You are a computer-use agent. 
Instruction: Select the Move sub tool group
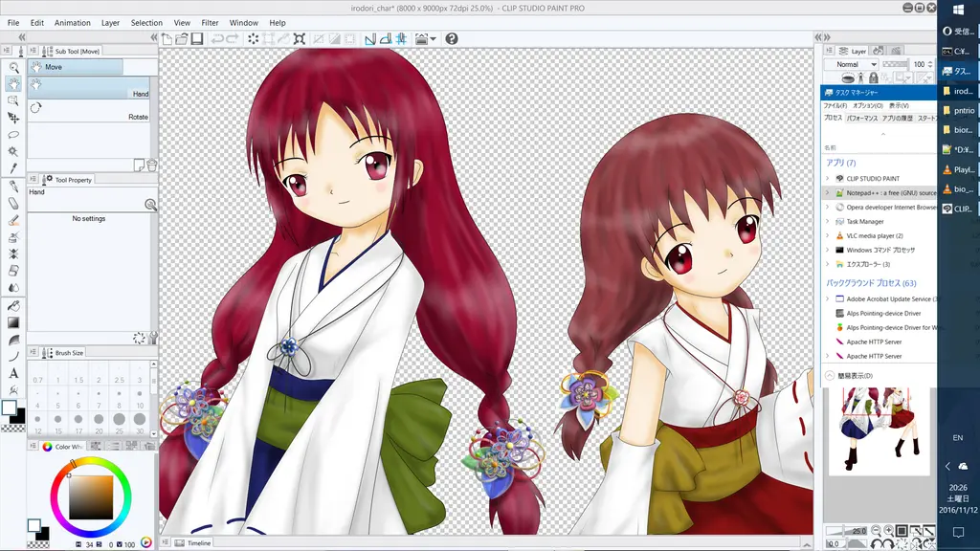(75, 67)
